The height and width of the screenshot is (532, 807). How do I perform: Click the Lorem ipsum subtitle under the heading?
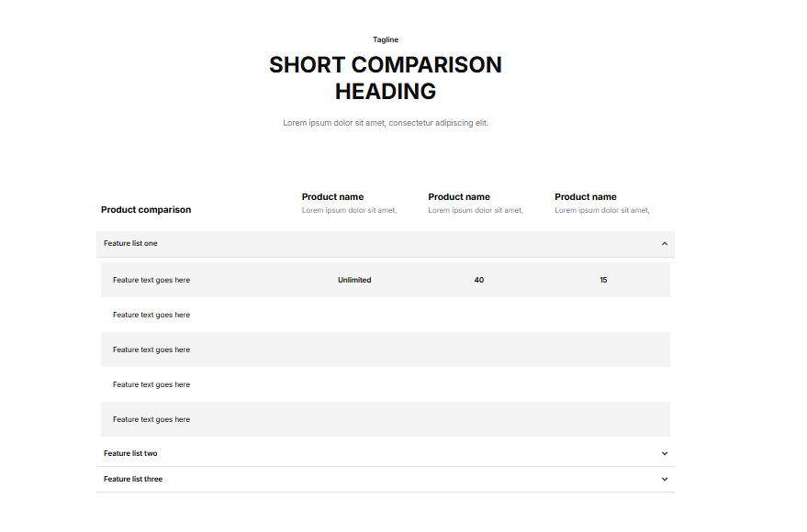pos(385,122)
